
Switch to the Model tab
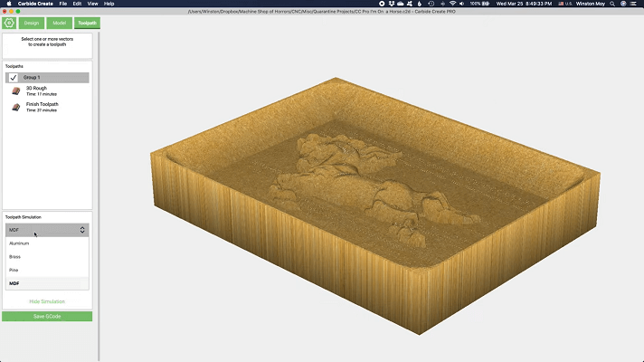[x=59, y=22]
